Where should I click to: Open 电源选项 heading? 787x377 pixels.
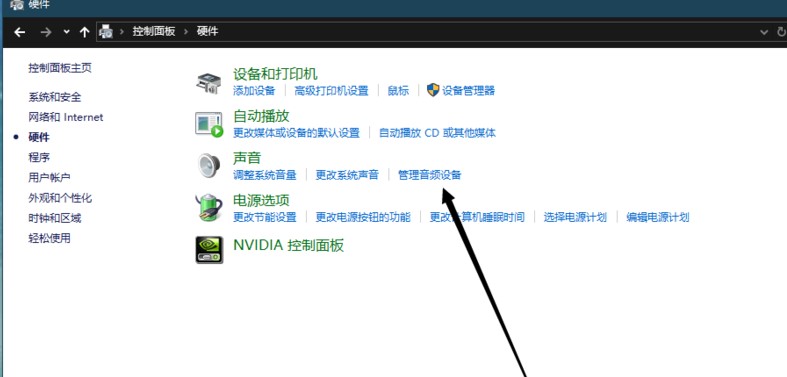click(261, 200)
